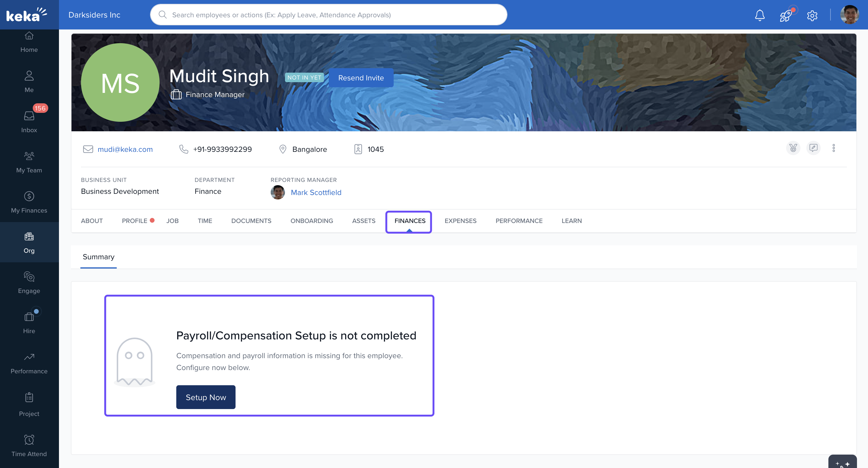Screen dimensions: 868x468
Task: Open the user avatar menu at top right
Action: (849, 15)
